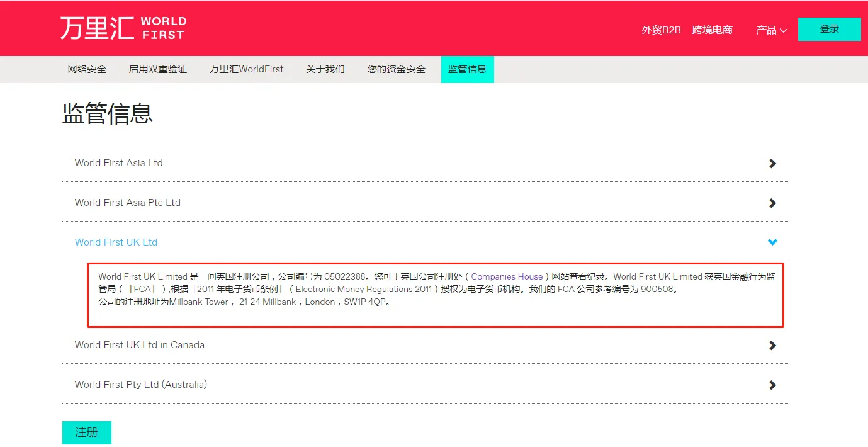
Task: Expand World First Asia Ltd via its arrow
Action: 772,163
